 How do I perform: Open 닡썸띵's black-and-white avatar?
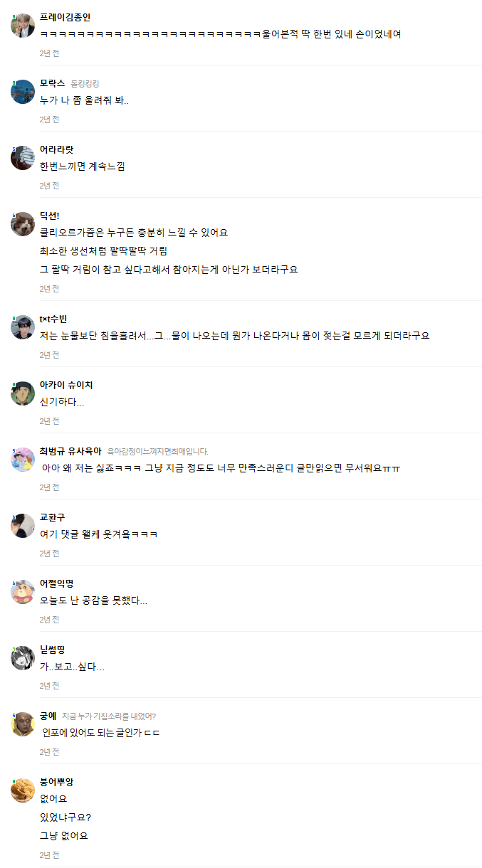[x=23, y=658]
